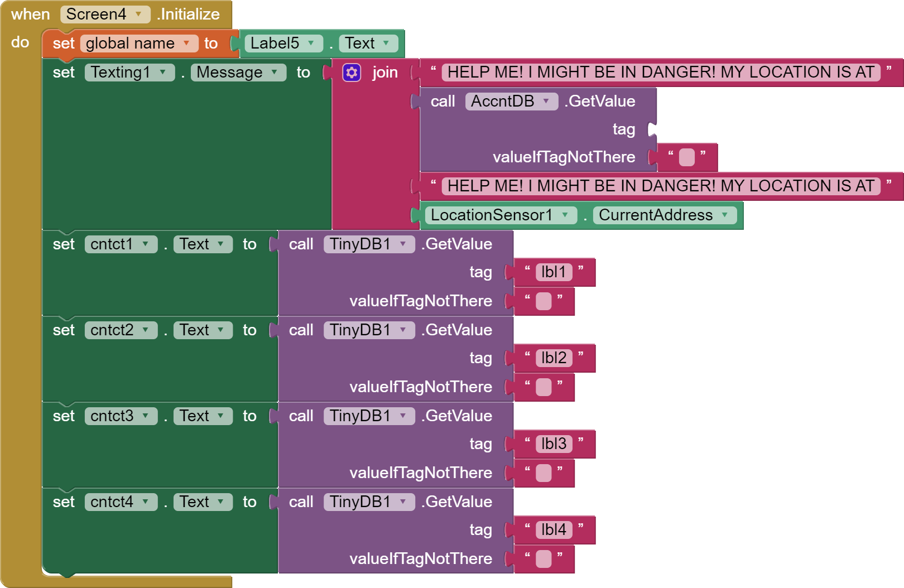Click the empty AccntDB valueIfTagNotThere text field
This screenshot has height=588, width=904.
coord(686,157)
